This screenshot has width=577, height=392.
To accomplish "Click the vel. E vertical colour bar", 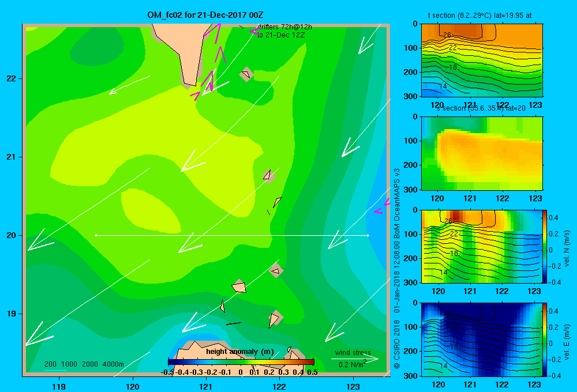I will (x=545, y=339).
